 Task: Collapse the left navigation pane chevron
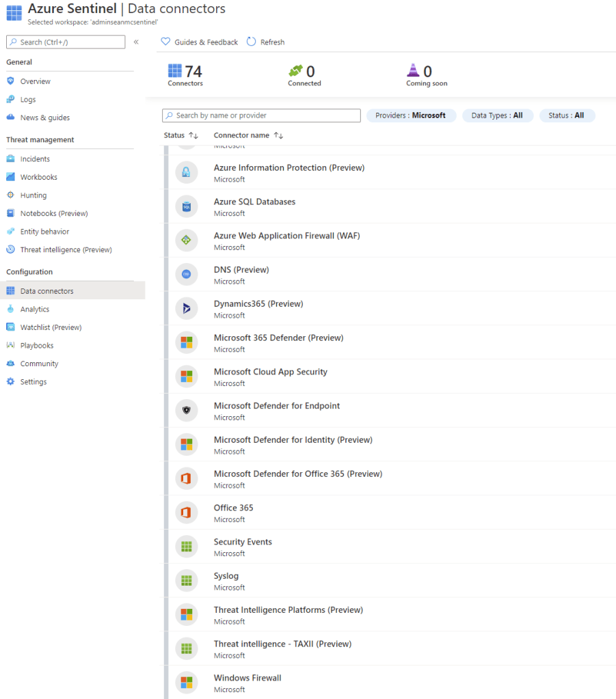click(136, 42)
